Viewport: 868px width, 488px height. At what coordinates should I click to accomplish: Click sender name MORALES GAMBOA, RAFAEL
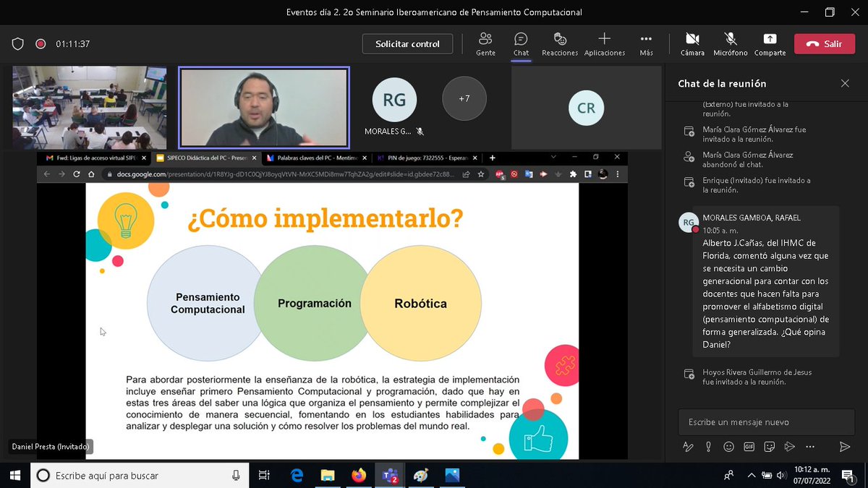tap(752, 218)
